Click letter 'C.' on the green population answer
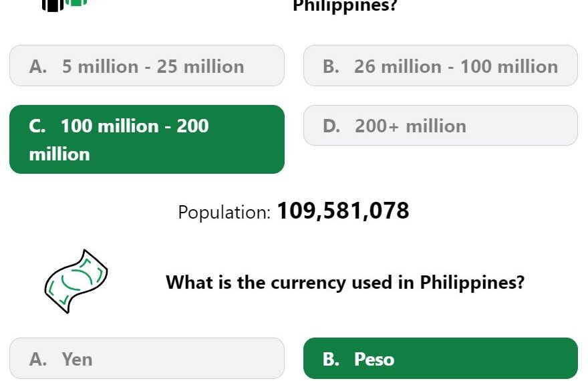The height and width of the screenshot is (381, 588). [x=37, y=126]
